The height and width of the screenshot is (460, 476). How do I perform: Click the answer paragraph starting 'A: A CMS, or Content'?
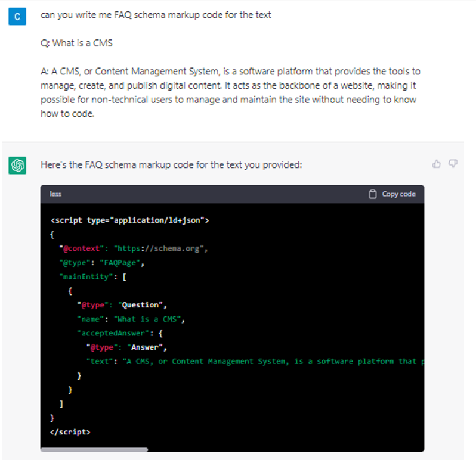click(230, 92)
